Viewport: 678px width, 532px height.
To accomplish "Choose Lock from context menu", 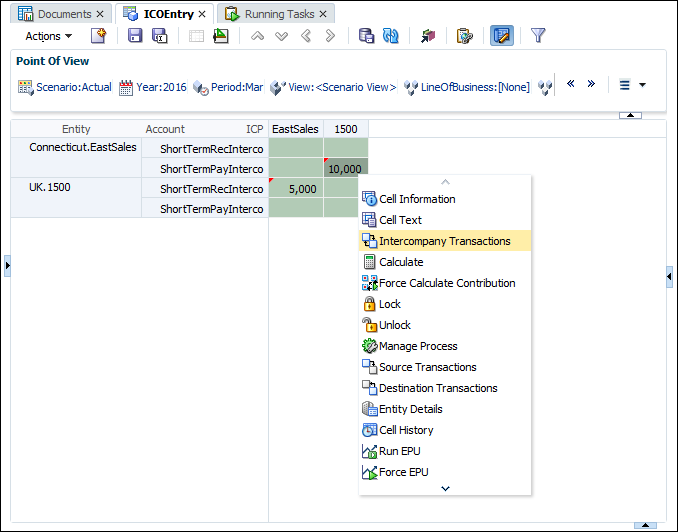I will pos(445,304).
